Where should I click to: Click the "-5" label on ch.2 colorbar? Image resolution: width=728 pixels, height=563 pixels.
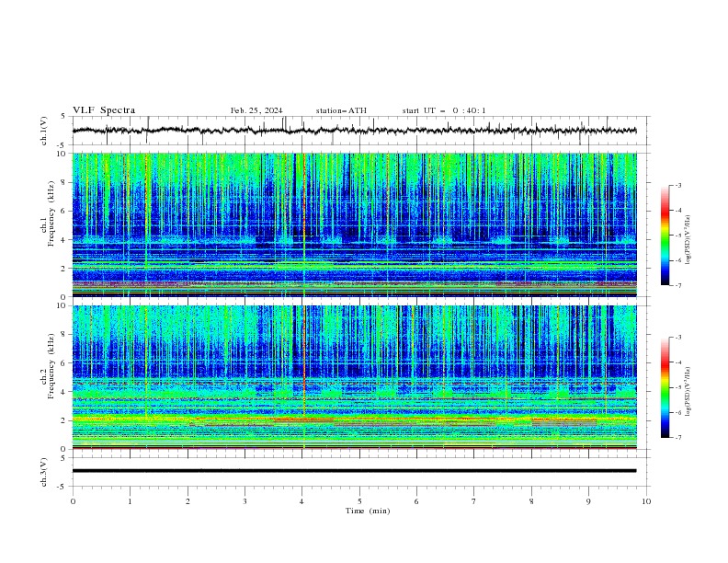pos(677,387)
